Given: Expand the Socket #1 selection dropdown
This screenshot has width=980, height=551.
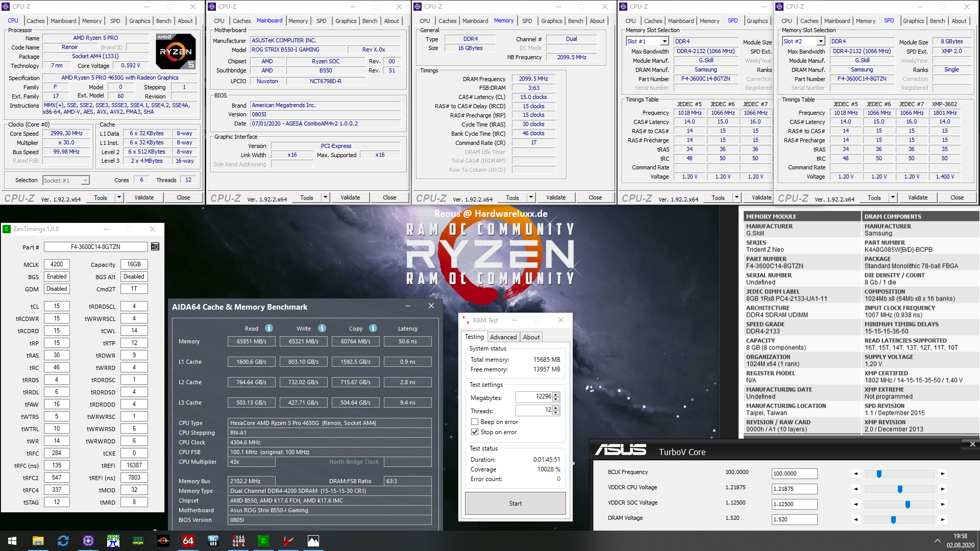Looking at the screenshot, I should (85, 180).
